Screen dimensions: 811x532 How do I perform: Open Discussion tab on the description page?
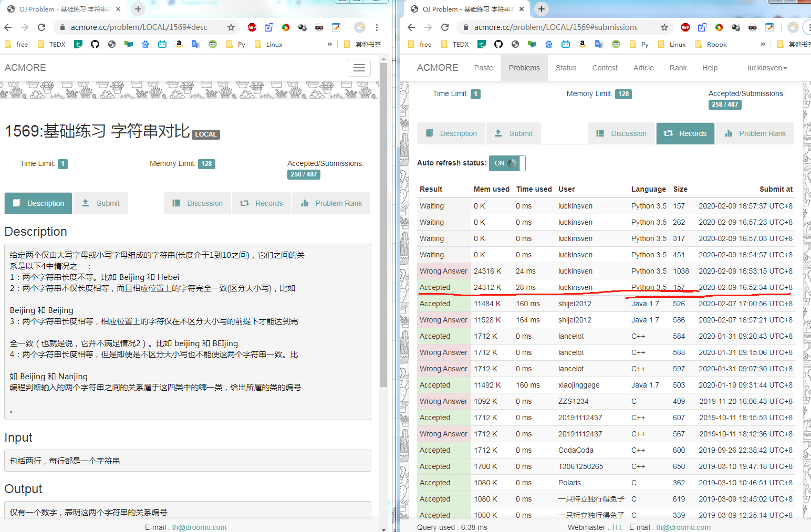coord(197,203)
